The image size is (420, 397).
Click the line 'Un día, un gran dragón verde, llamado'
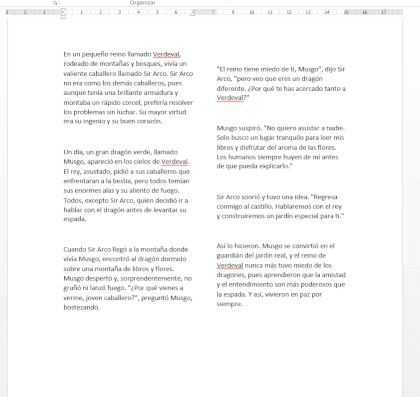click(120, 152)
